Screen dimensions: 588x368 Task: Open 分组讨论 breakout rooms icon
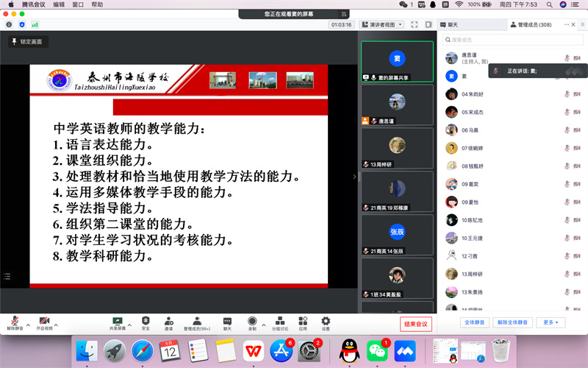tap(279, 321)
